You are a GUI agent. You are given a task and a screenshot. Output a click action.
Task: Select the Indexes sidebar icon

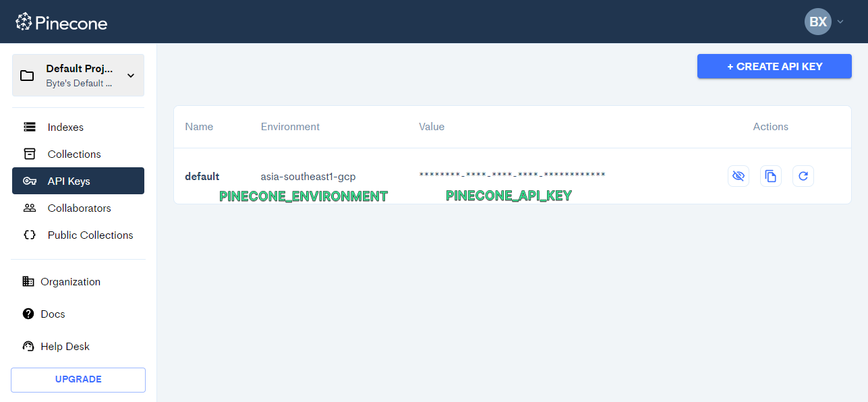[x=28, y=127]
